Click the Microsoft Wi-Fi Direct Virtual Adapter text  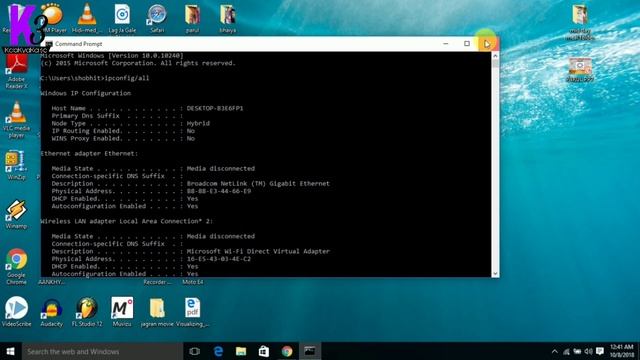258,251
